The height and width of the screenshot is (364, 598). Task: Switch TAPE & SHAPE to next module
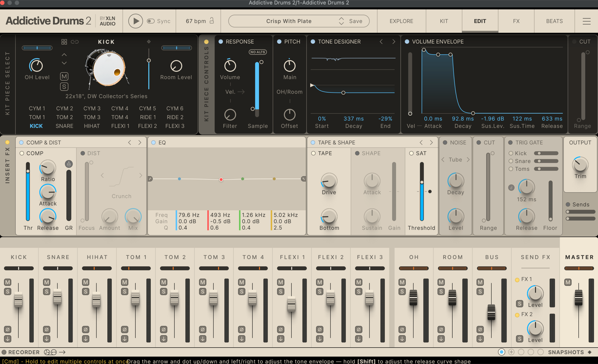[431, 142]
